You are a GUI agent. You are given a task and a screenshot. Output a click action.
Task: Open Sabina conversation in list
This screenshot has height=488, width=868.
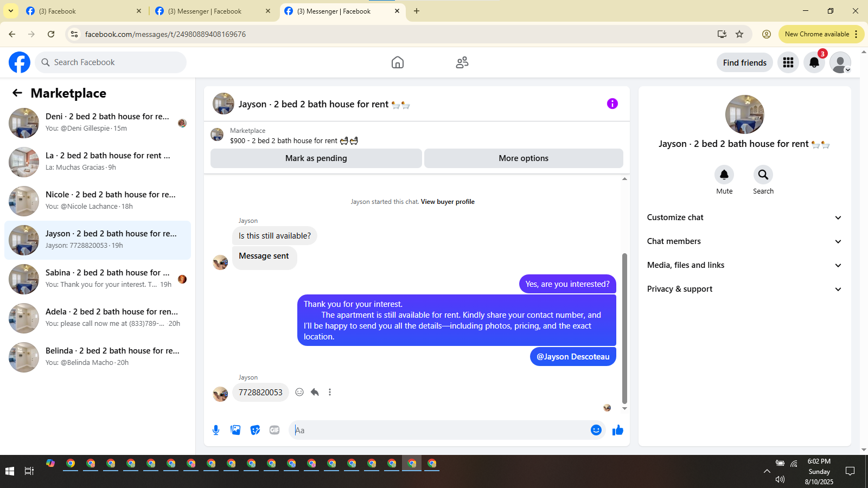pos(98,279)
